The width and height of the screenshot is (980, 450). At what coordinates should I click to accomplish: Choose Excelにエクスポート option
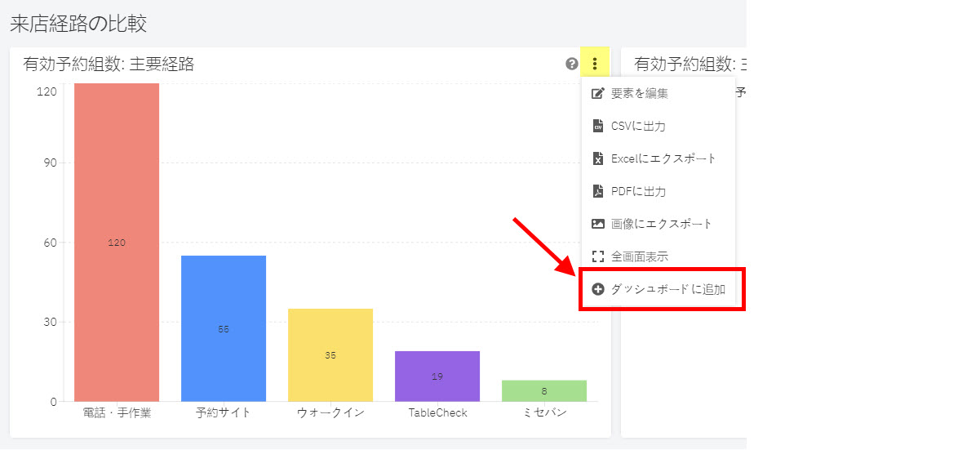click(x=658, y=158)
